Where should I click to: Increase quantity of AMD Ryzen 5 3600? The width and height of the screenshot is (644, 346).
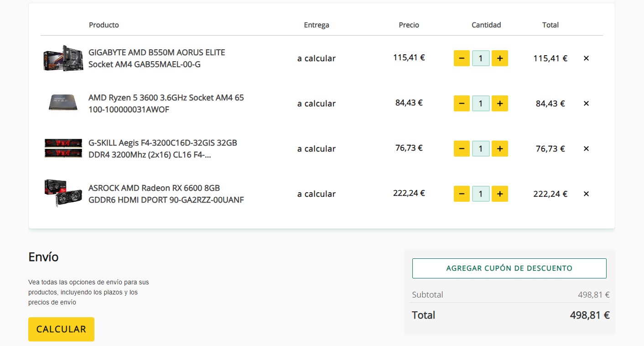[x=500, y=104]
